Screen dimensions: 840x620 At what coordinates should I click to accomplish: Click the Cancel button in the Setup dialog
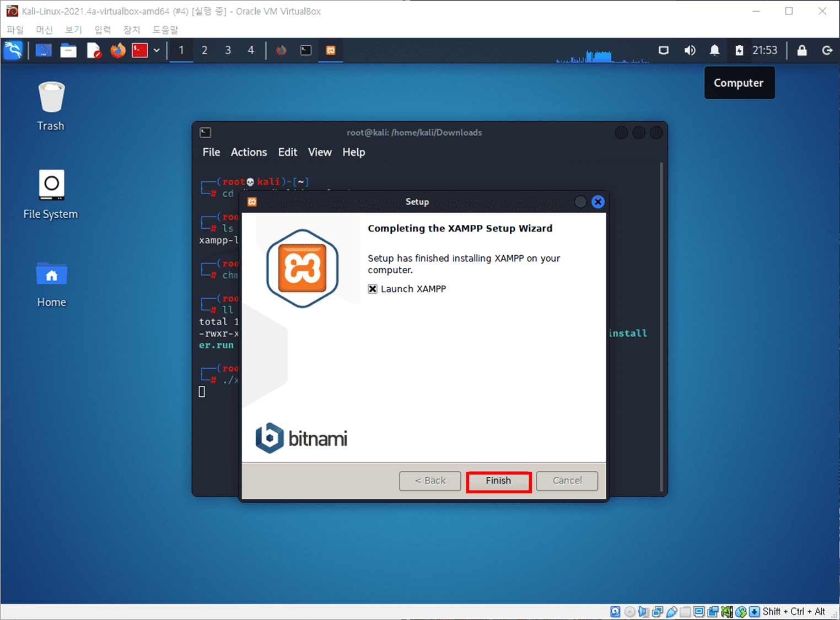click(567, 481)
